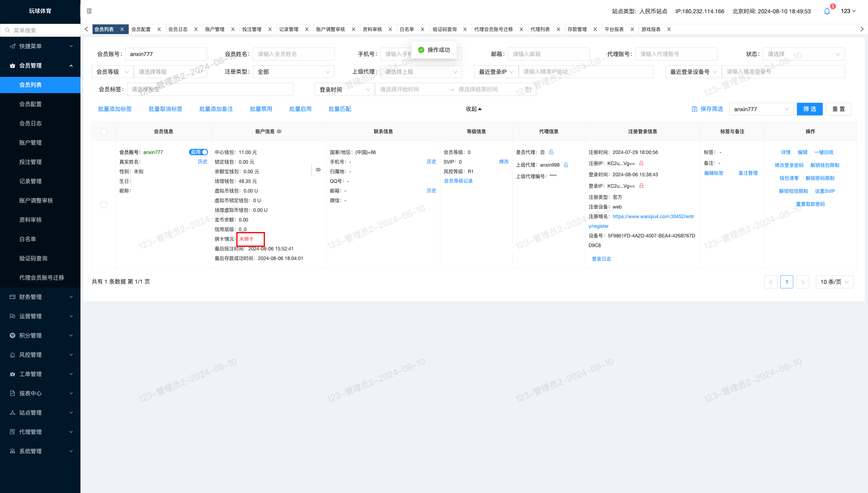
Task: Click the 保存筛选 save icon
Action: click(694, 109)
